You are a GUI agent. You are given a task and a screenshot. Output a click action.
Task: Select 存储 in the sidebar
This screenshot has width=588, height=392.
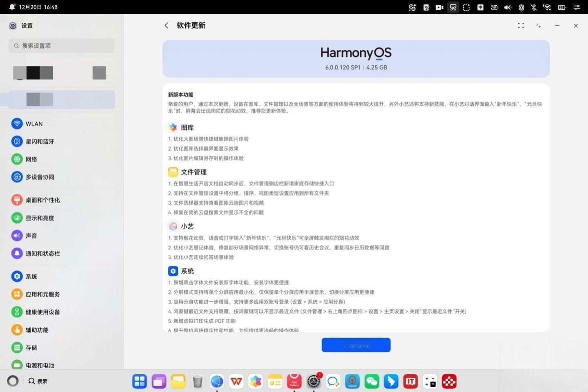click(x=61, y=348)
